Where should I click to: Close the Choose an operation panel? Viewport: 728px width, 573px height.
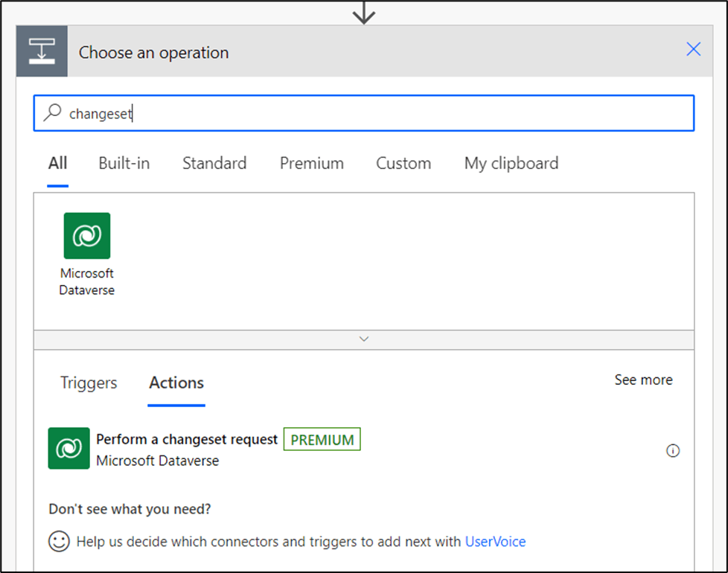693,50
